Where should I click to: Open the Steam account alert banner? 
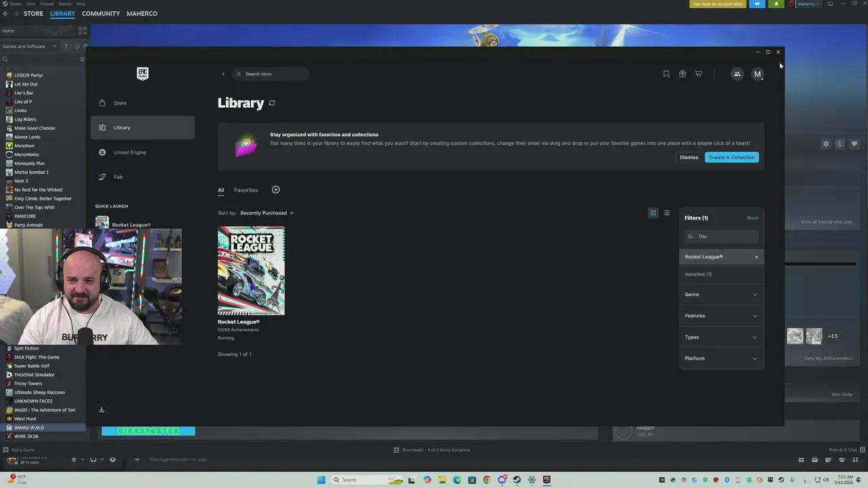[717, 4]
